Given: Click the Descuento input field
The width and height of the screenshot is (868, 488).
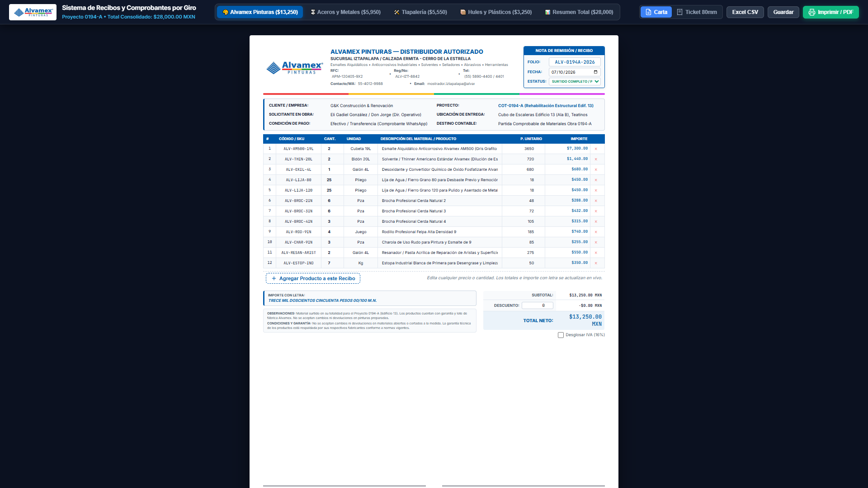Looking at the screenshot, I should [537, 305].
